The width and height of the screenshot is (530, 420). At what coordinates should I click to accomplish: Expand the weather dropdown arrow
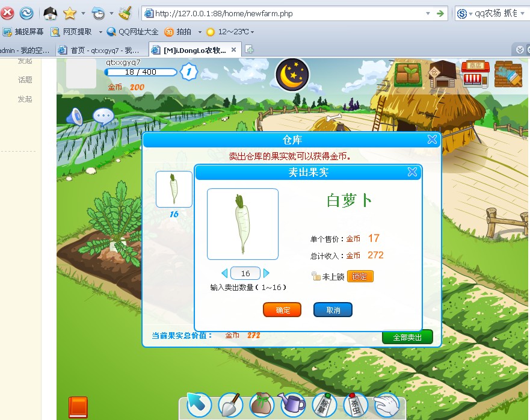coord(252,32)
